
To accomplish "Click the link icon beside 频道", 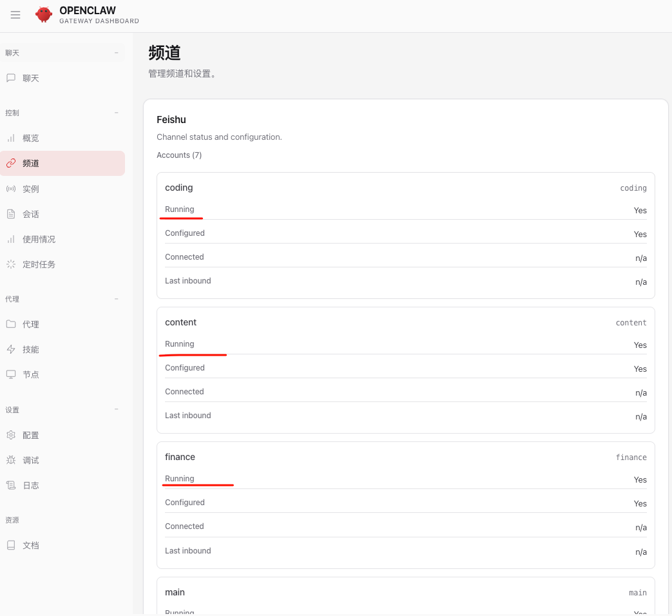I will [11, 163].
